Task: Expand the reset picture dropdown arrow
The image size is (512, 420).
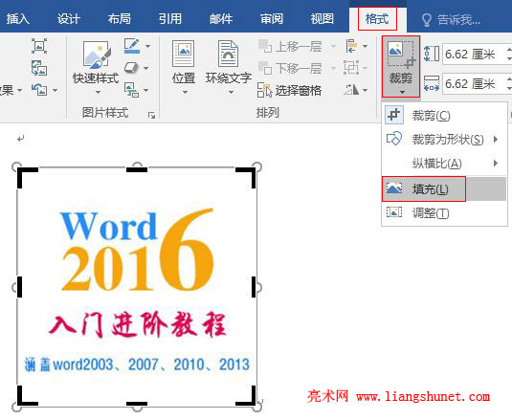Action: tap(55, 90)
